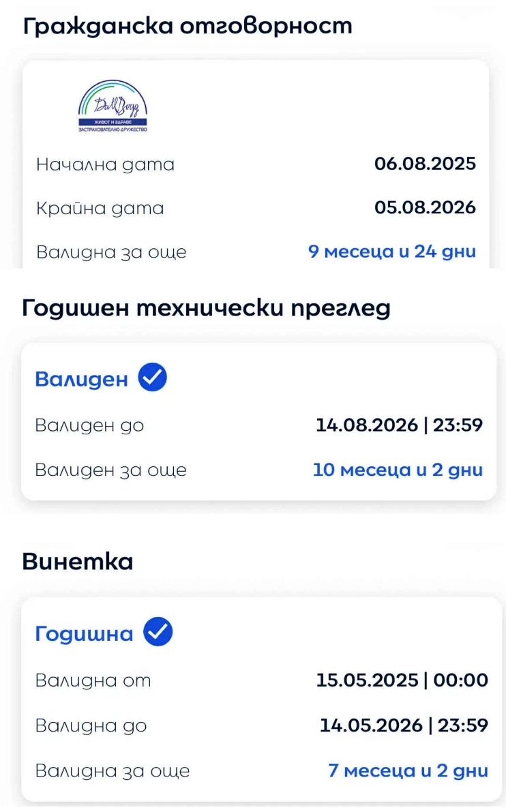Viewport: 506px width, 812px height.
Task: Click the inspection expiry 14.08.2026 | 23:59
Action: pos(399,425)
